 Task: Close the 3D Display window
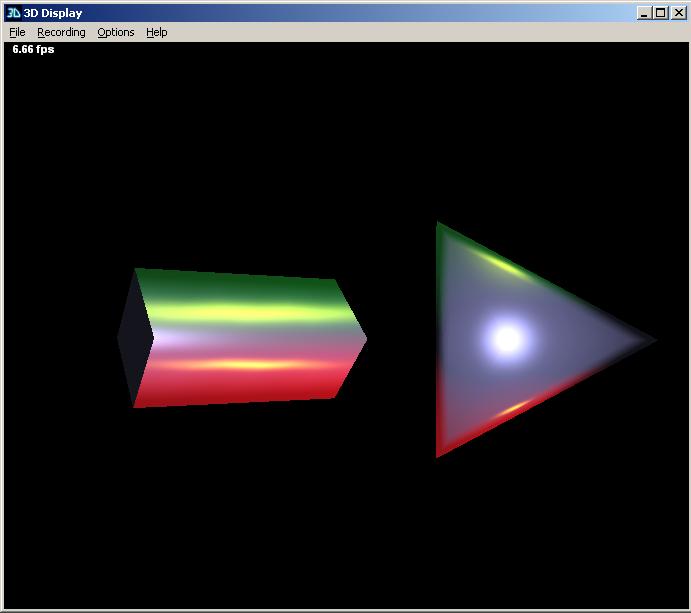[x=679, y=13]
